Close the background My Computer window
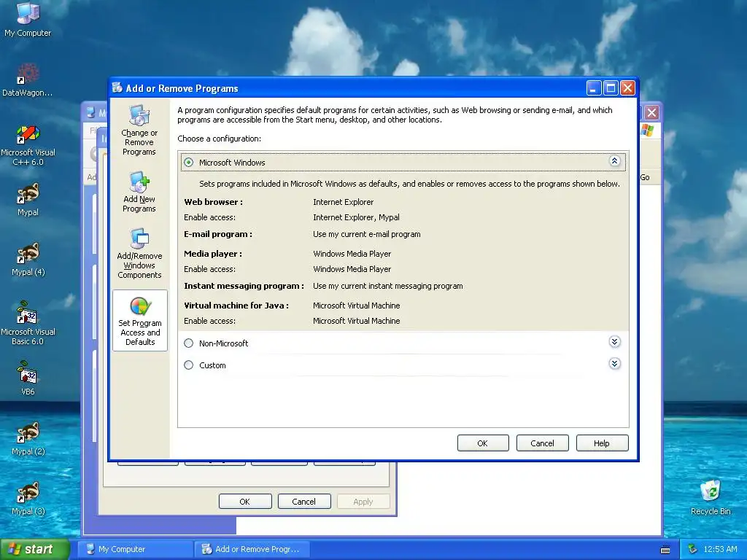 651,112
